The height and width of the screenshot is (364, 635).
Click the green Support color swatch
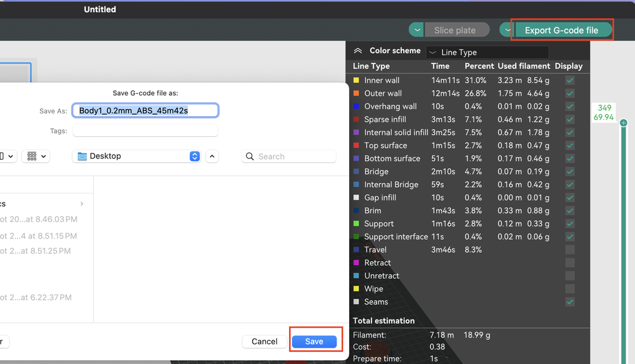pos(356,224)
